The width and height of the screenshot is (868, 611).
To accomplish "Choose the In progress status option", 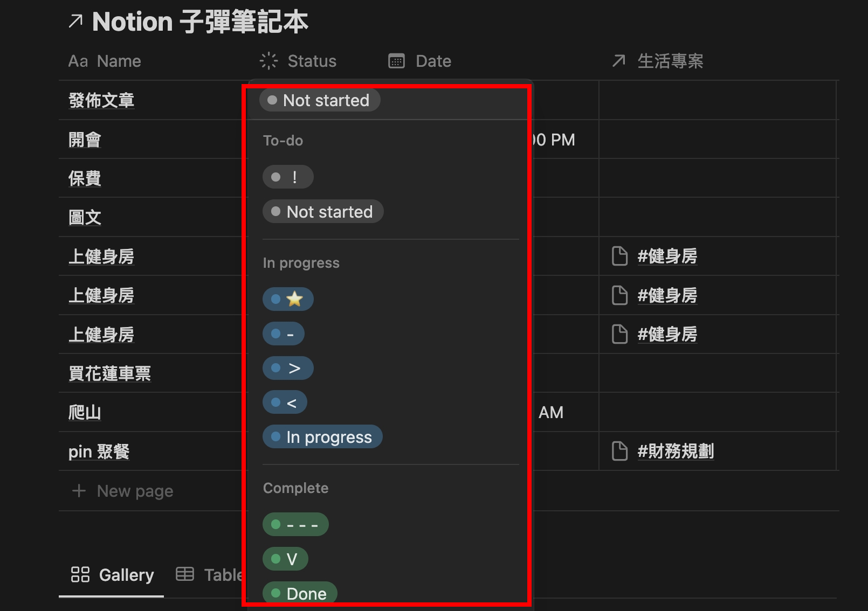I will [322, 437].
